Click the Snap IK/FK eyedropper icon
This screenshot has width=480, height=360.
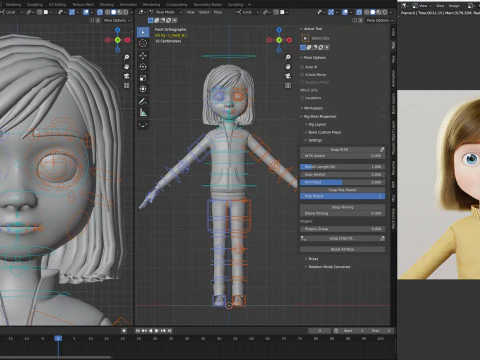(x=382, y=149)
